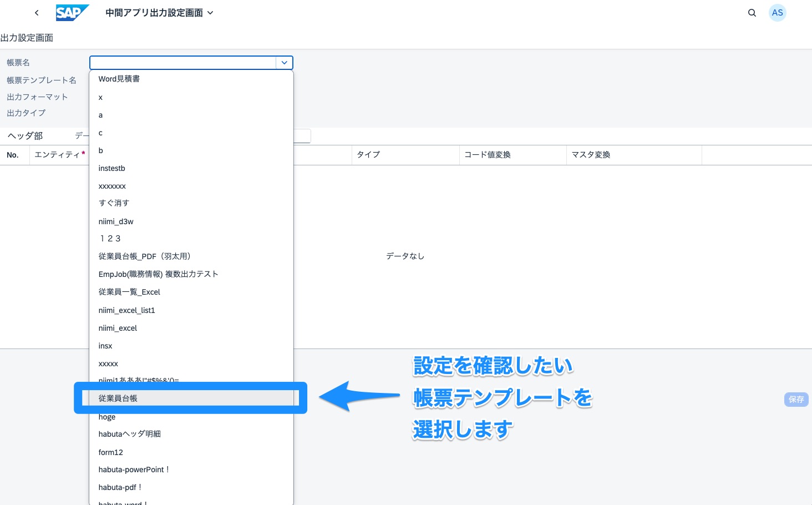The width and height of the screenshot is (812, 505).
Task: Click the タイプ column header
Action: (405, 155)
